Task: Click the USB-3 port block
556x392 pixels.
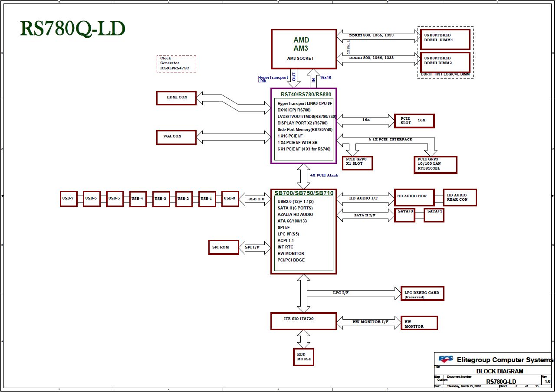Action: tap(161, 199)
